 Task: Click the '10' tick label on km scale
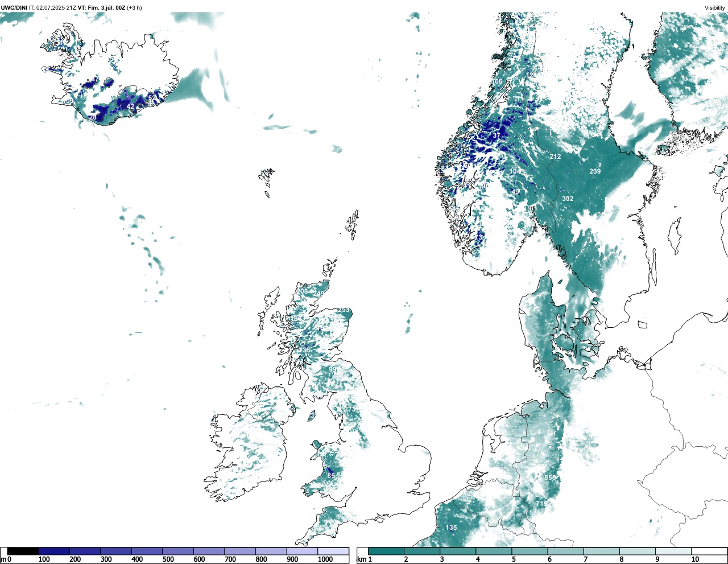(x=695, y=559)
